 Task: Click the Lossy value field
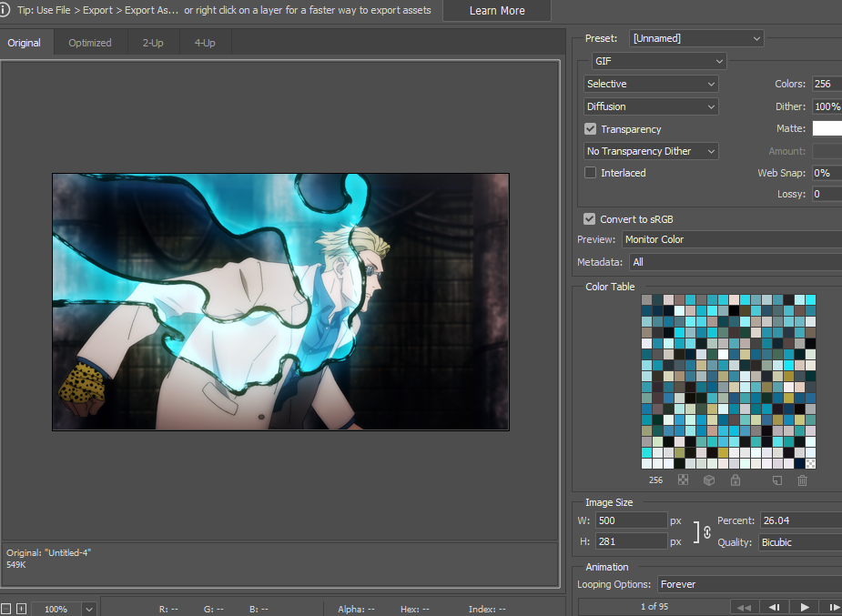point(827,194)
